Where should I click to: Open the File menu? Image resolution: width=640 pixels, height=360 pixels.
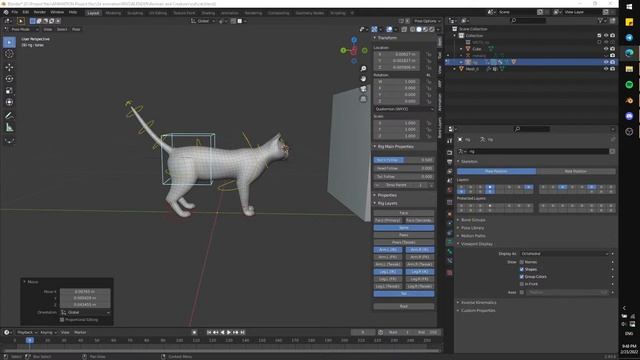(x=15, y=13)
